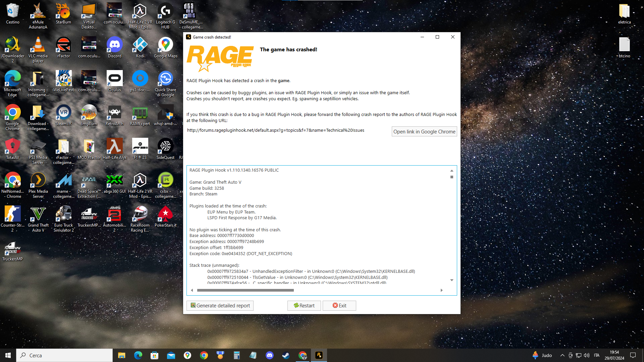Click the horizontal scrollbar thumb in log
Image resolution: width=644 pixels, height=362 pixels.
(245, 290)
